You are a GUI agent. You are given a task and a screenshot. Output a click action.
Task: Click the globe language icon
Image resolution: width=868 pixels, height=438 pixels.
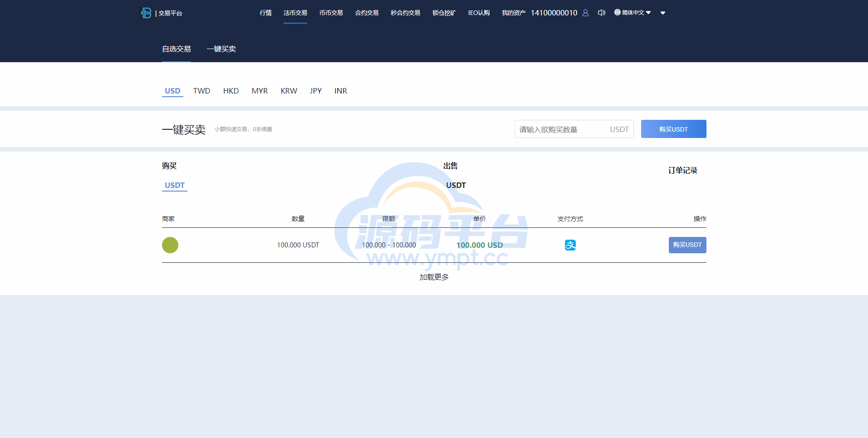point(617,12)
